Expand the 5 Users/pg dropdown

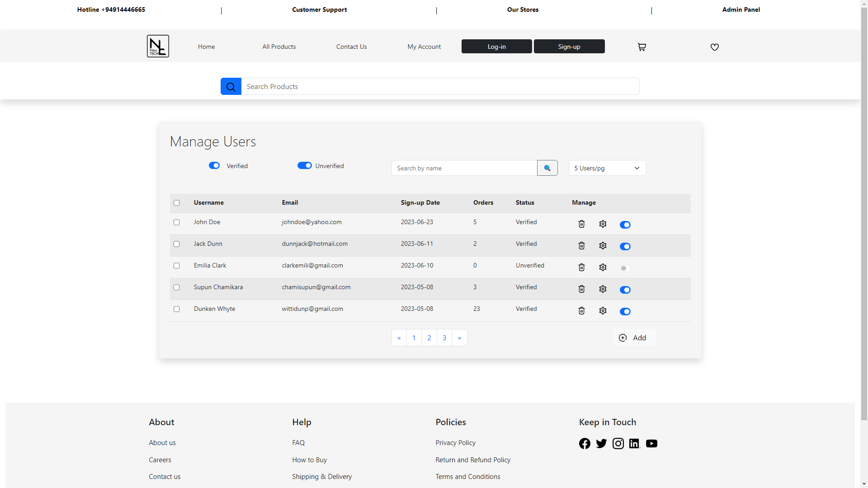tap(607, 168)
